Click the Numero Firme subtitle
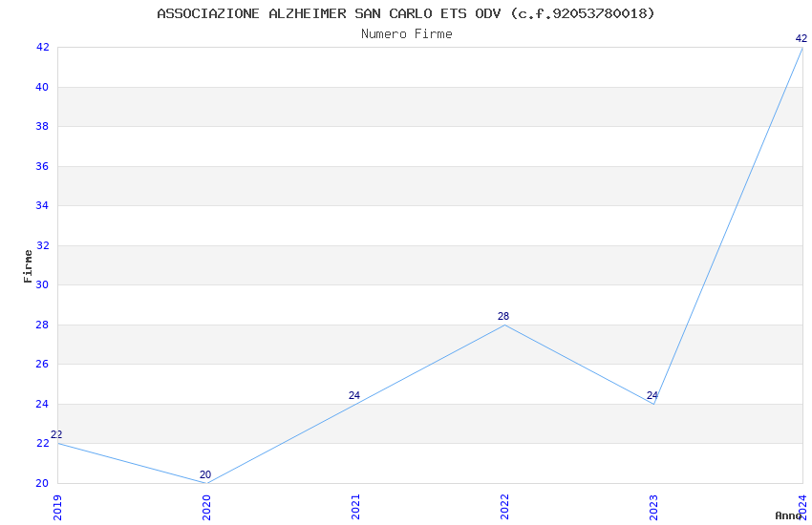 tap(407, 33)
